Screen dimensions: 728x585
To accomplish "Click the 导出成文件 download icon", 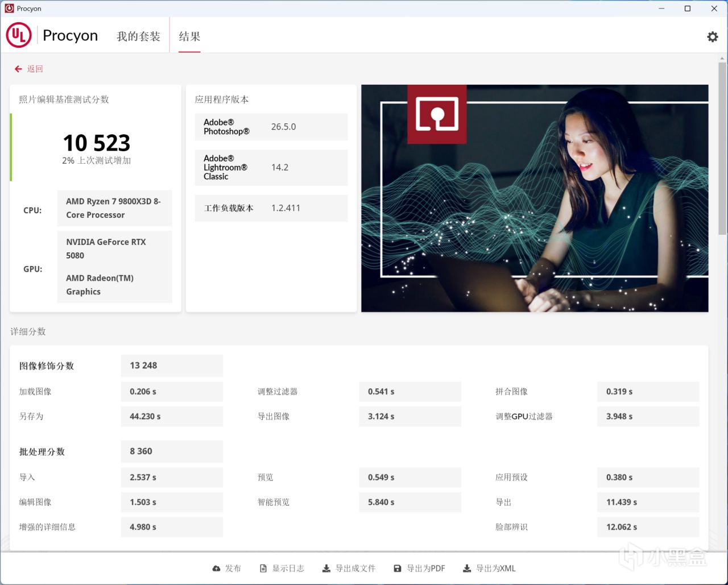I will [x=326, y=569].
